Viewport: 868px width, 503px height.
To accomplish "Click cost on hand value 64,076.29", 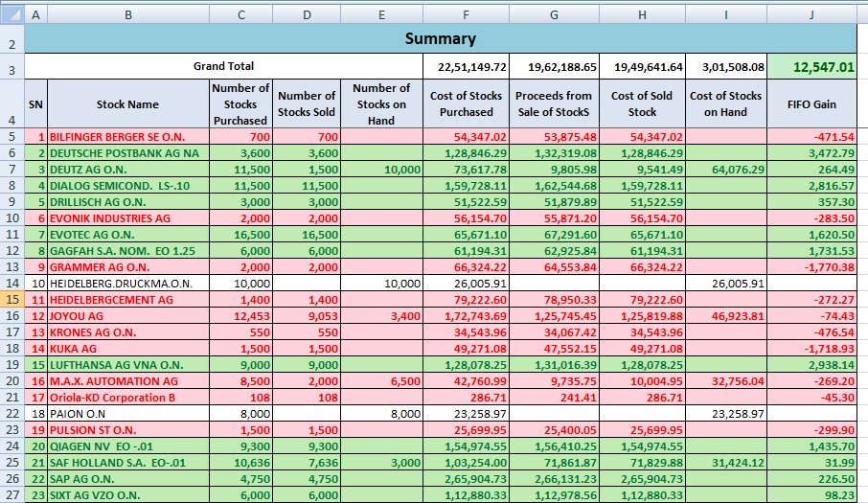I will point(726,170).
